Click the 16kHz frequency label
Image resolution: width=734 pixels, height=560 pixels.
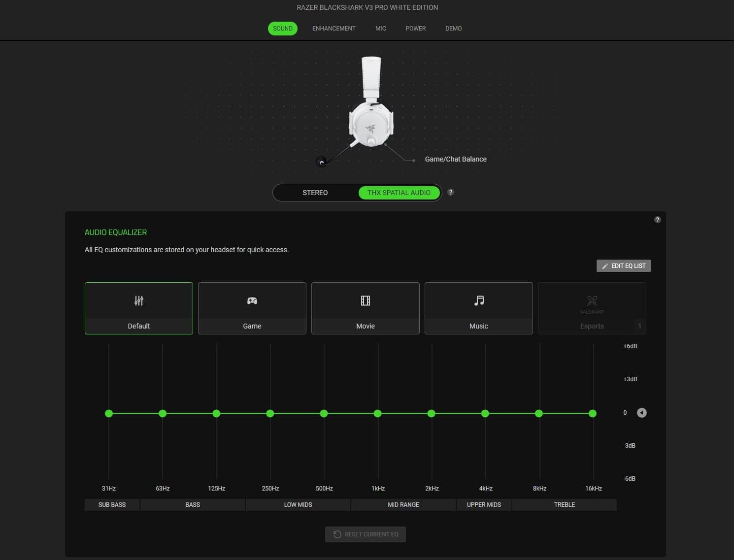(x=594, y=489)
